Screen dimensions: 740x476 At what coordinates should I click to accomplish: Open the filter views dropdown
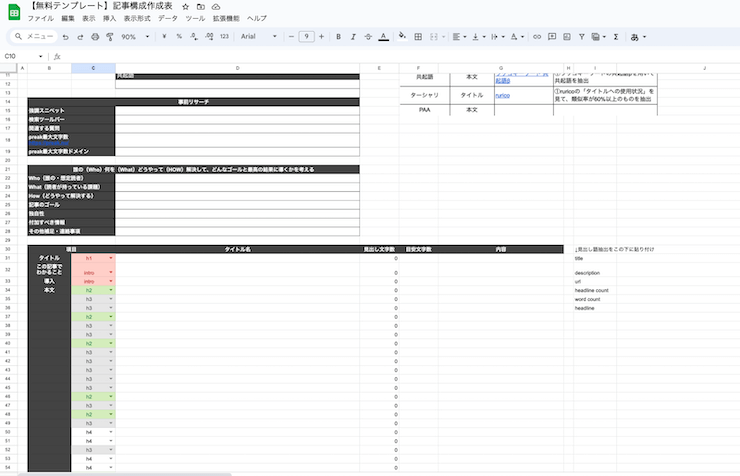coord(598,37)
